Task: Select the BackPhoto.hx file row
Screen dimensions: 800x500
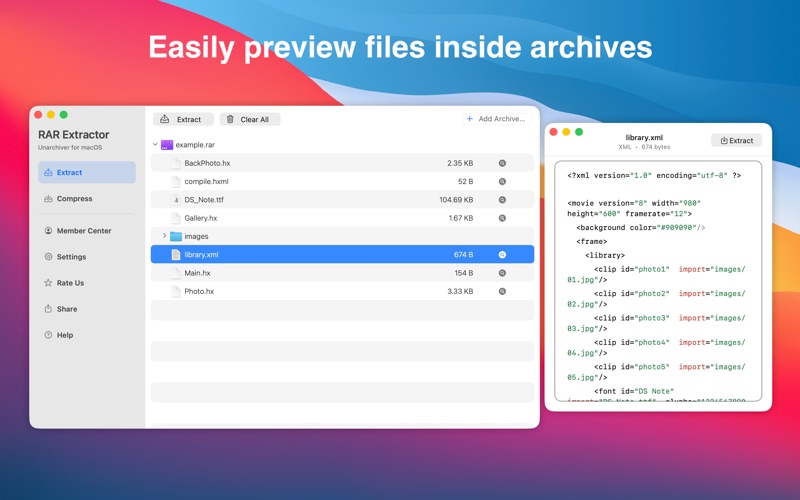Action: coord(342,163)
